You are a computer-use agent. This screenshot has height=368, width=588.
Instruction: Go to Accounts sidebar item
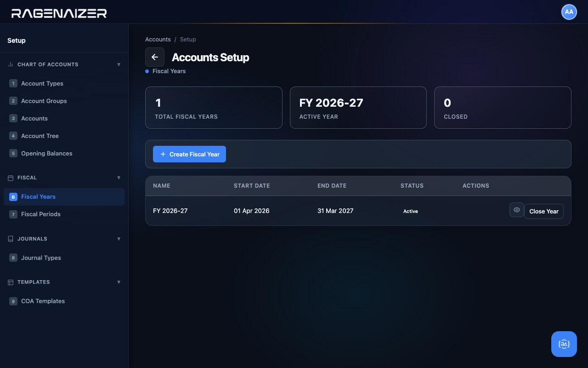click(x=64, y=118)
